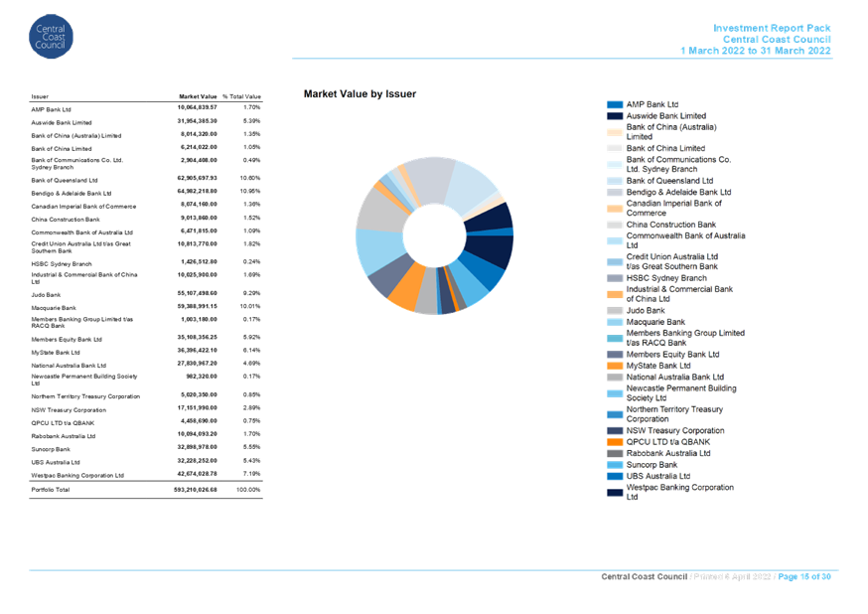
Task: Click the HSBC Sydney Branch legend swatch
Action: coord(615,278)
